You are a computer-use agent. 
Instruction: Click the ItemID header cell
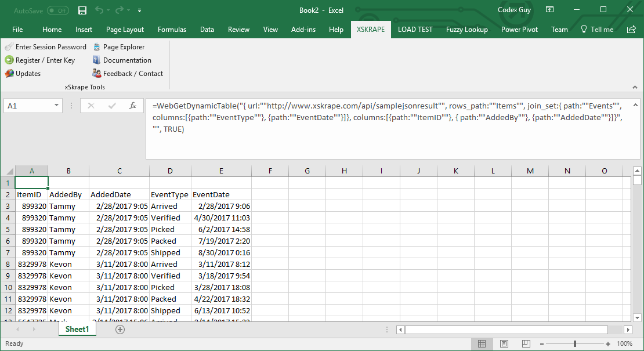[32, 194]
